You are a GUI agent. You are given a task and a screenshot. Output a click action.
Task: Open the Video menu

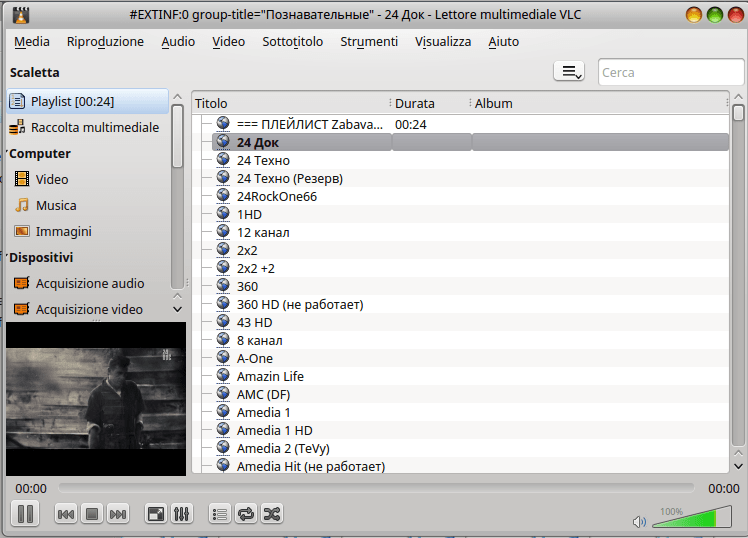coord(229,42)
